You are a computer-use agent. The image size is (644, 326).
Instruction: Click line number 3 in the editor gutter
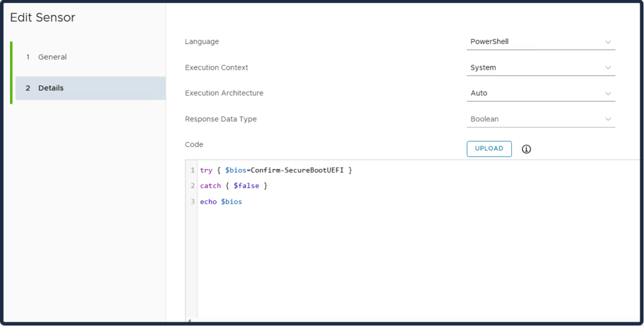[192, 202]
